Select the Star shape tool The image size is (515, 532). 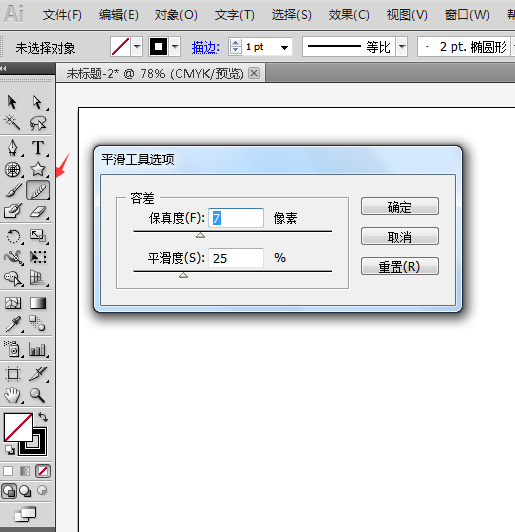click(38, 169)
